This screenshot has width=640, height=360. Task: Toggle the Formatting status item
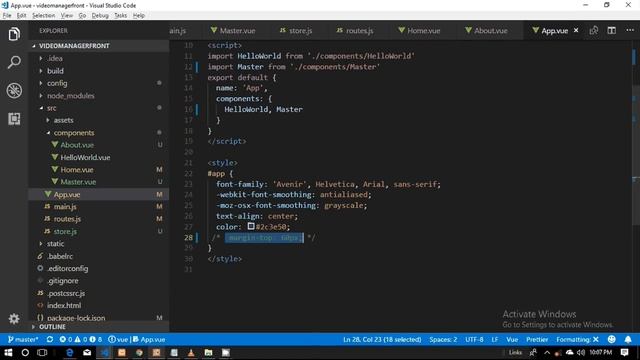click(x=577, y=340)
